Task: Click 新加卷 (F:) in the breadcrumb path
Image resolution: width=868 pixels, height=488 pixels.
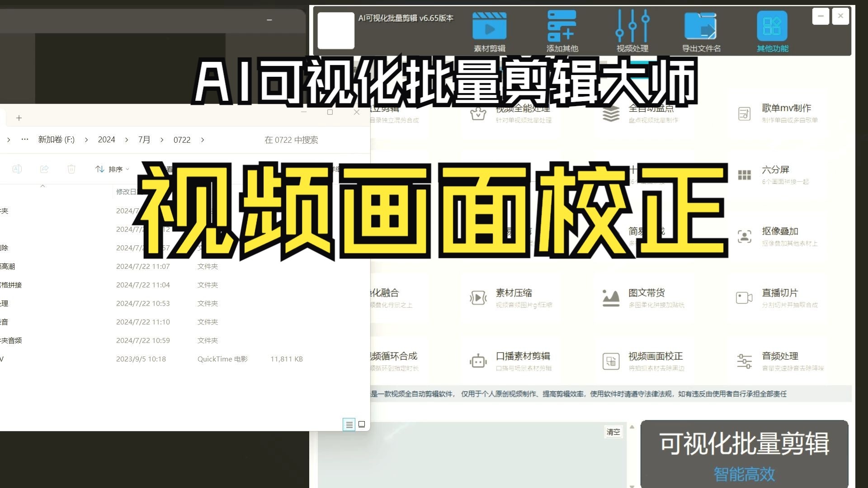Action: [x=57, y=140]
